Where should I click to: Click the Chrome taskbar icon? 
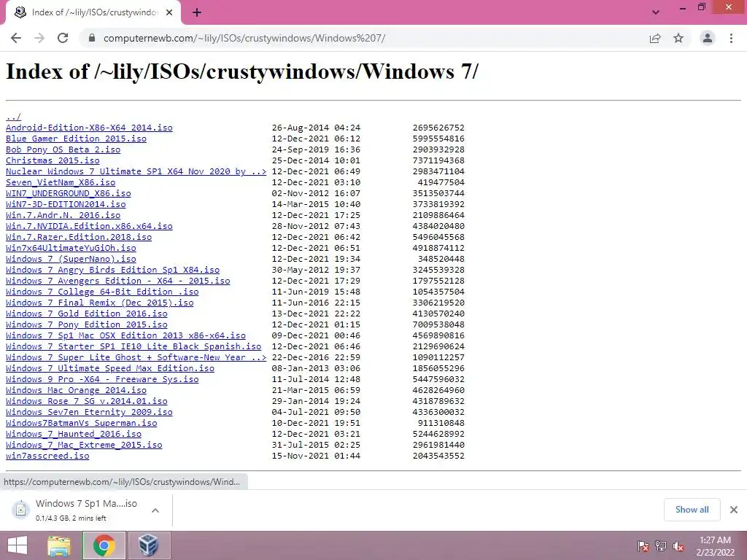pyautogui.click(x=104, y=545)
